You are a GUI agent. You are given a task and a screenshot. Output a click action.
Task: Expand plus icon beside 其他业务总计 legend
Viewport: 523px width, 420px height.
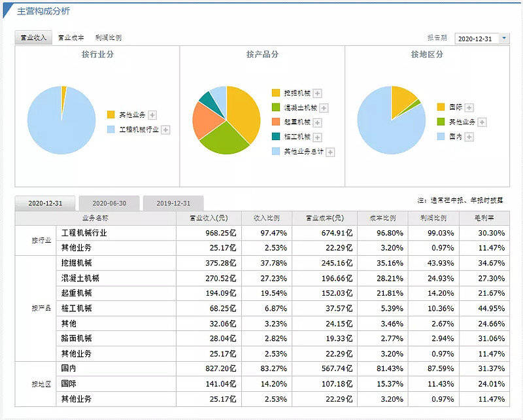coord(330,152)
